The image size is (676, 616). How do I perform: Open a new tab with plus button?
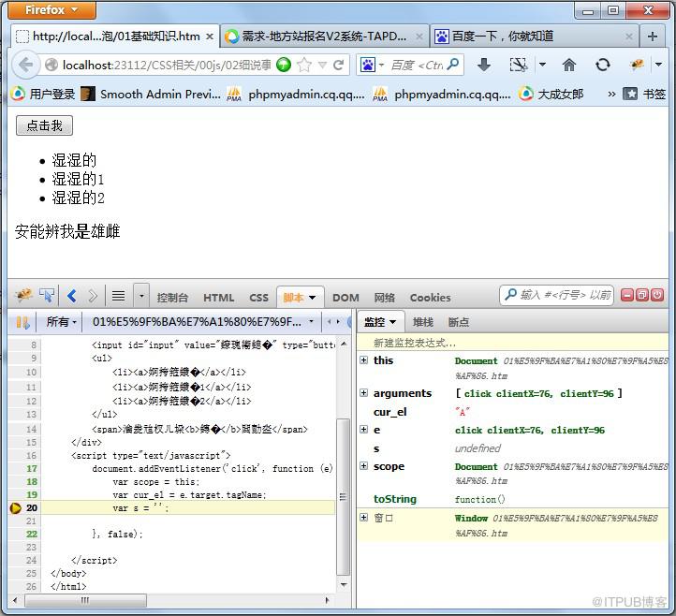[x=653, y=37]
